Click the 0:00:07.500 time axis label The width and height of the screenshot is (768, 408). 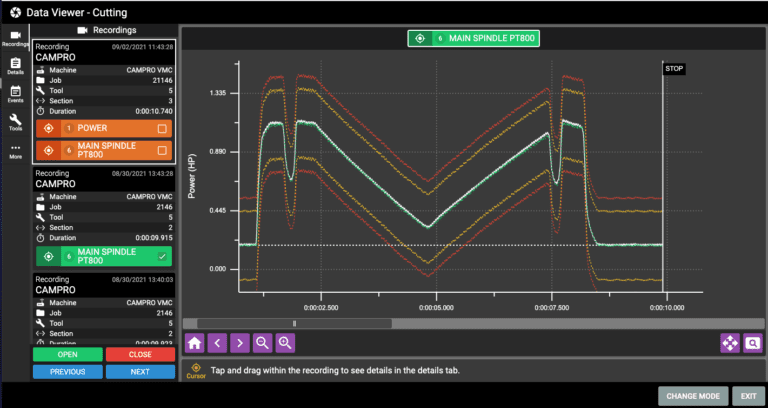(552, 308)
